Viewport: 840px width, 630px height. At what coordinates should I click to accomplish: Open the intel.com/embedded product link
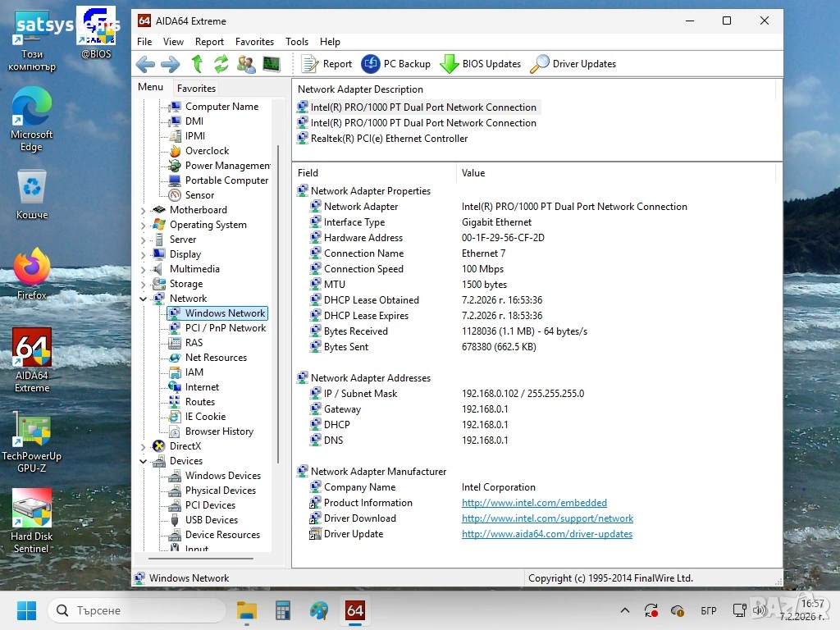tap(534, 503)
